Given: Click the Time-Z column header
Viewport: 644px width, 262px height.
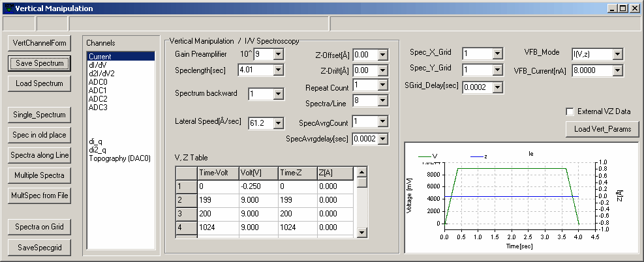Looking at the screenshot, I should 298,173.
